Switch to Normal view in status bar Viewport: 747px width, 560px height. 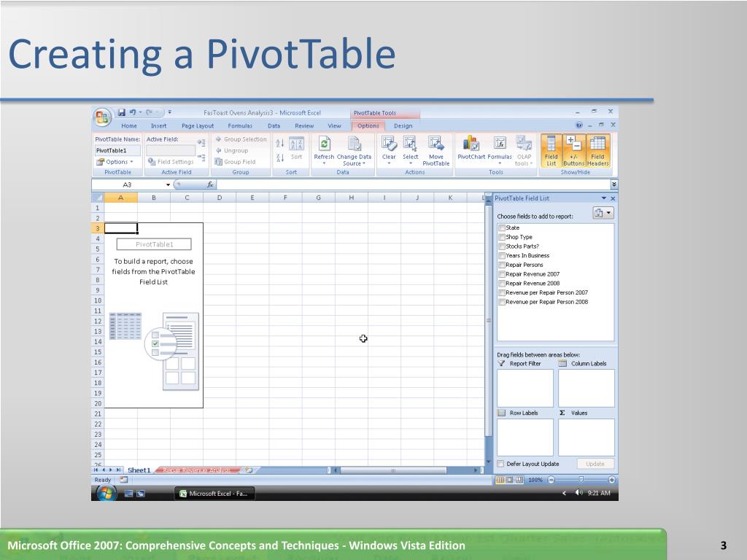[500, 480]
